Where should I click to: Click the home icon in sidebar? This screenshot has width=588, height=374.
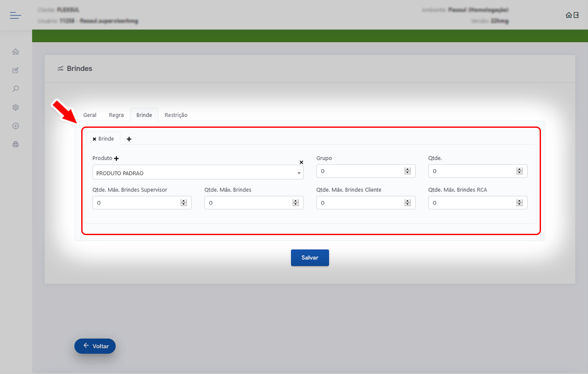pyautogui.click(x=16, y=52)
